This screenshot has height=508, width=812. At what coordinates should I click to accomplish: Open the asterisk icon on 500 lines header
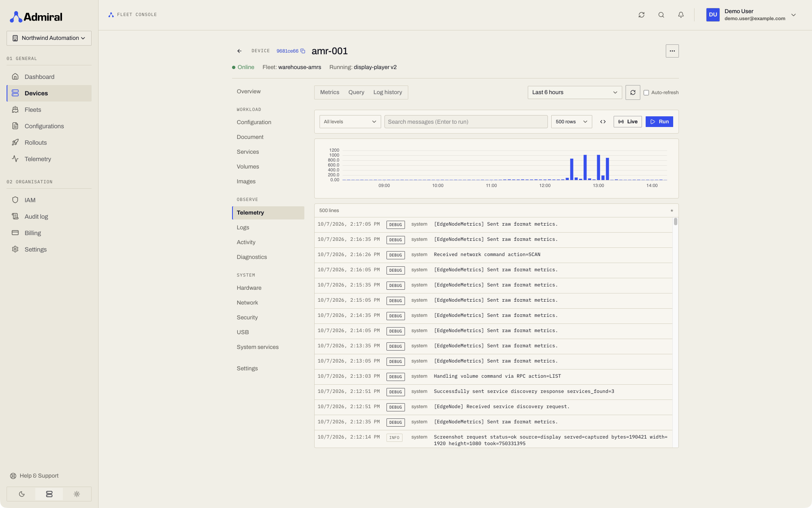click(x=672, y=211)
